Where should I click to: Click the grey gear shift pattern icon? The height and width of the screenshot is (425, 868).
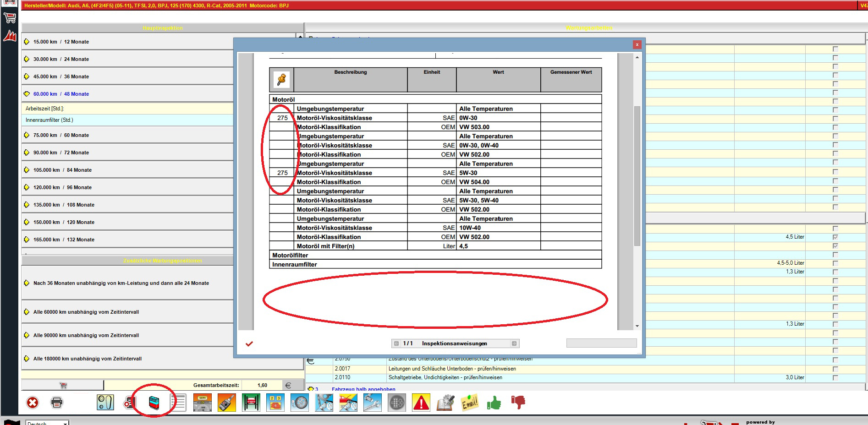pos(397,403)
